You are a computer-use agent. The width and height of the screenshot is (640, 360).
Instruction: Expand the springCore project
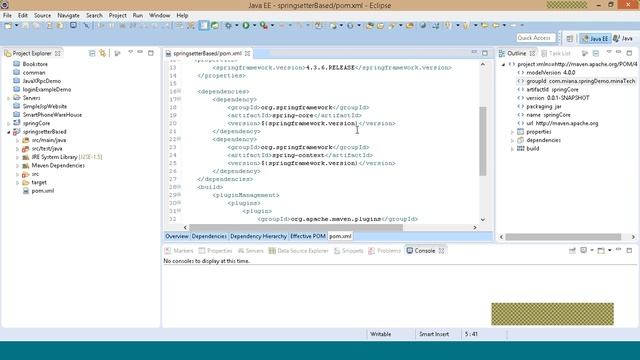9,123
